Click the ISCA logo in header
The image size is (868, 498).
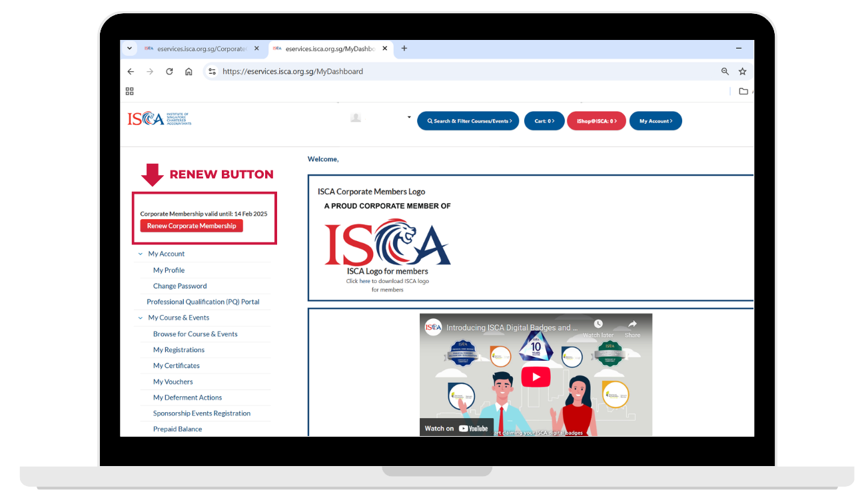point(159,119)
